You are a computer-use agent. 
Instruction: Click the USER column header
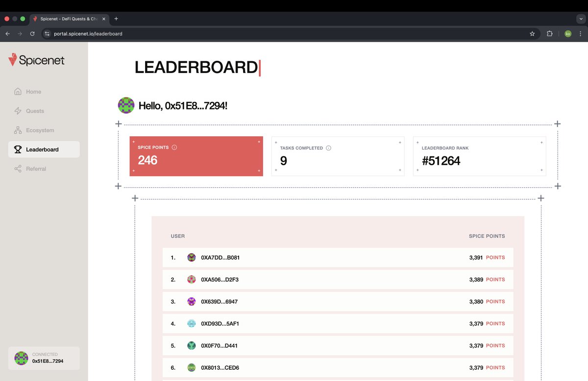178,236
